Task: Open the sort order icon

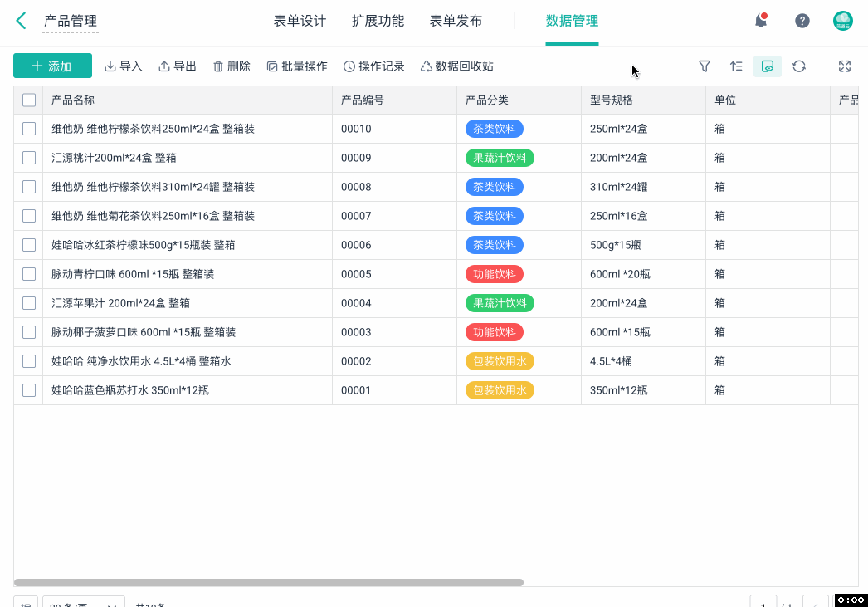Action: click(x=736, y=66)
